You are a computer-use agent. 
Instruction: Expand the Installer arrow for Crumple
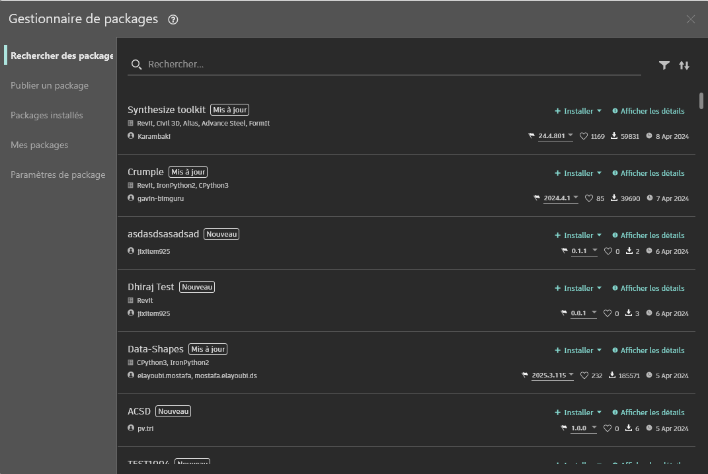pos(599,173)
